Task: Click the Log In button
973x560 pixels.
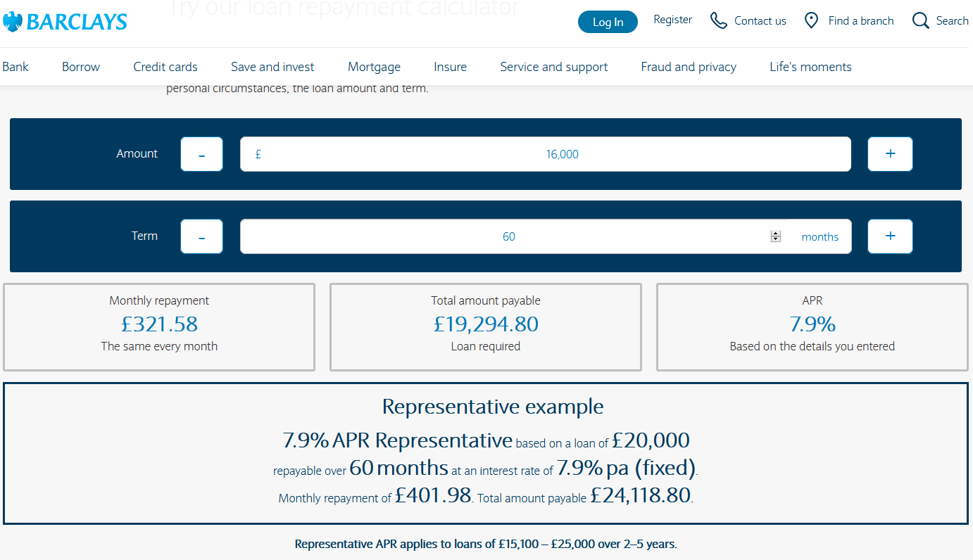Action: pyautogui.click(x=608, y=22)
